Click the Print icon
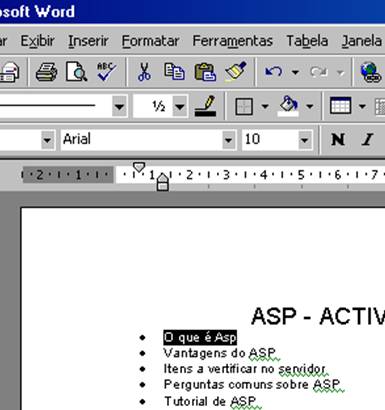 click(x=46, y=72)
